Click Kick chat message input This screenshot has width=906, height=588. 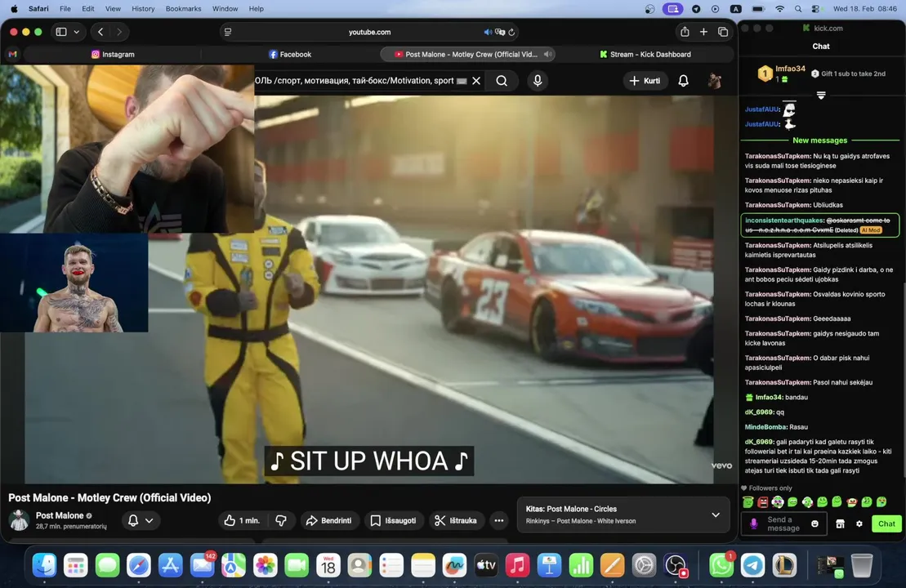point(784,523)
